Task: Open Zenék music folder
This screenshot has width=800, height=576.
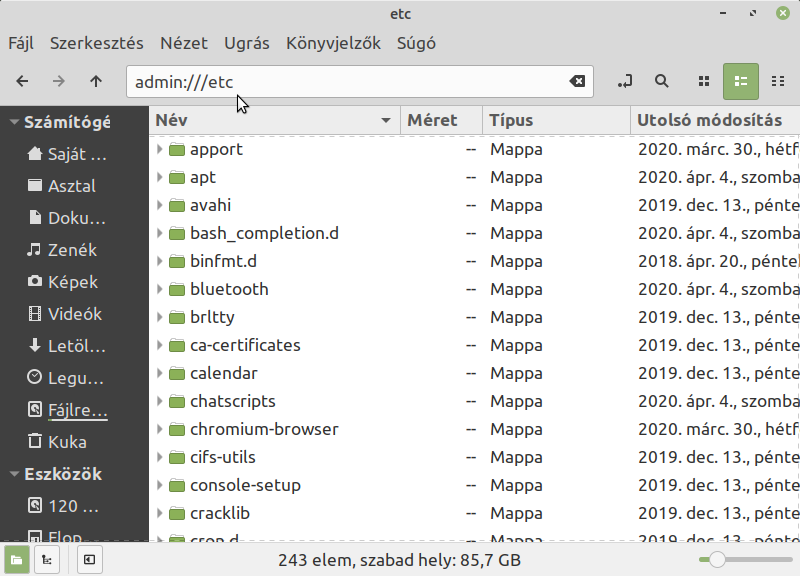Action: (62, 250)
